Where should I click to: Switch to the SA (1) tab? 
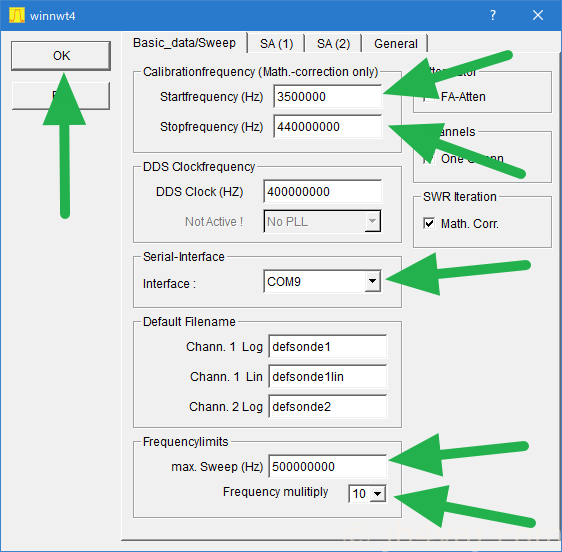coord(276,44)
